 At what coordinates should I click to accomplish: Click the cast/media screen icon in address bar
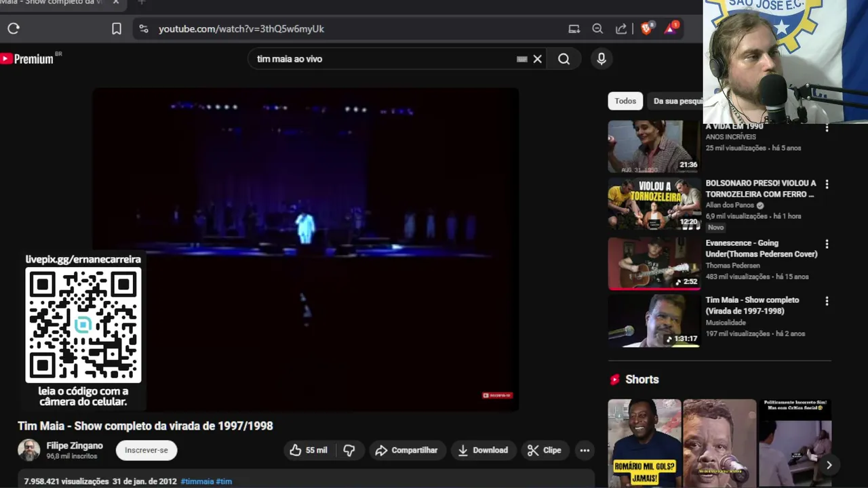coord(574,28)
